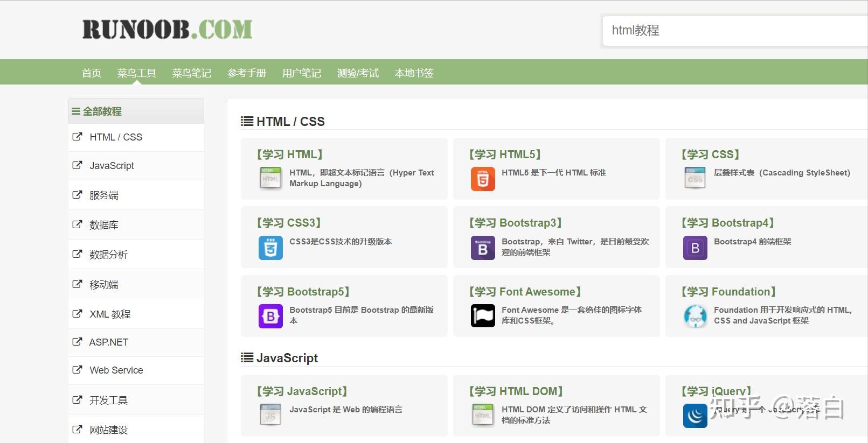Open 用户笔记 nav item
Viewport: 868px width, 443px height.
(x=302, y=73)
